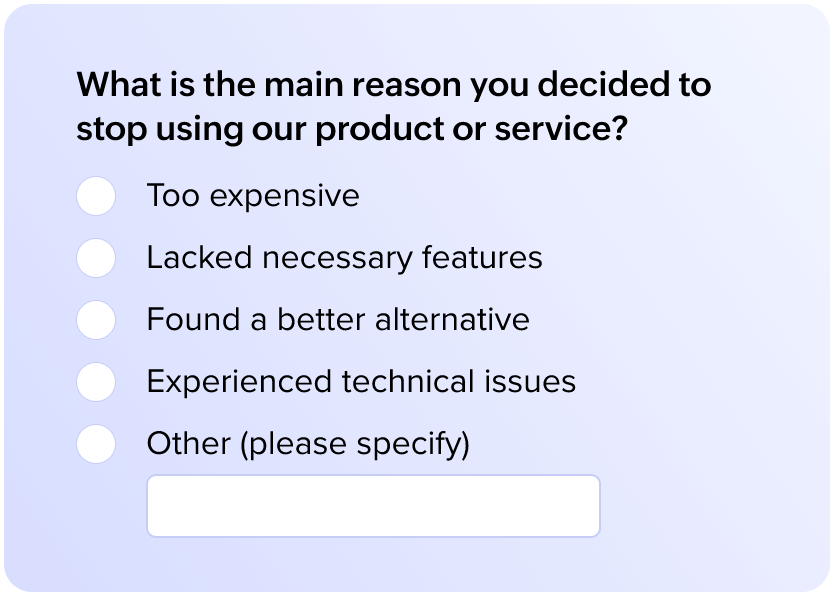Select the Too expensive radio button

[96, 196]
